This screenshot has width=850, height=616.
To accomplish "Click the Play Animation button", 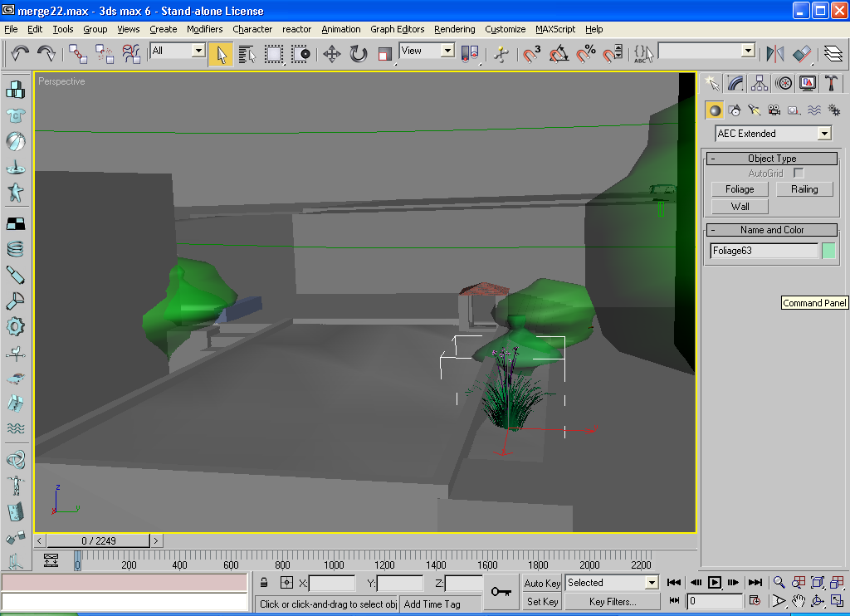I will pos(715,583).
